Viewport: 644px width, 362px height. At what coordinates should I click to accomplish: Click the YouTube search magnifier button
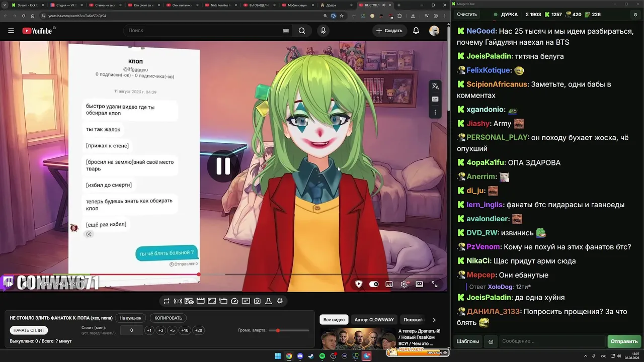(302, 31)
